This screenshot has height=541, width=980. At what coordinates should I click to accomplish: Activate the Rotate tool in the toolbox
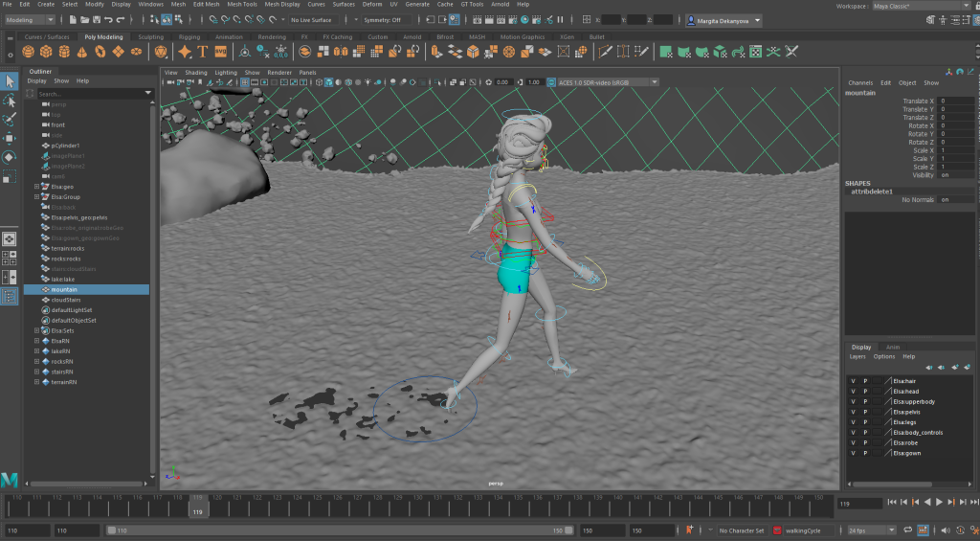tap(10, 157)
